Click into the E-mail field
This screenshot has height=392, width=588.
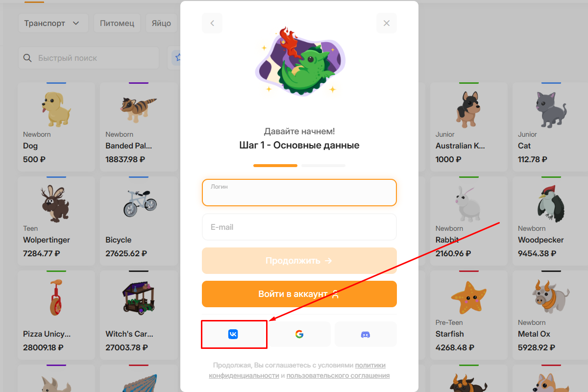tap(299, 227)
